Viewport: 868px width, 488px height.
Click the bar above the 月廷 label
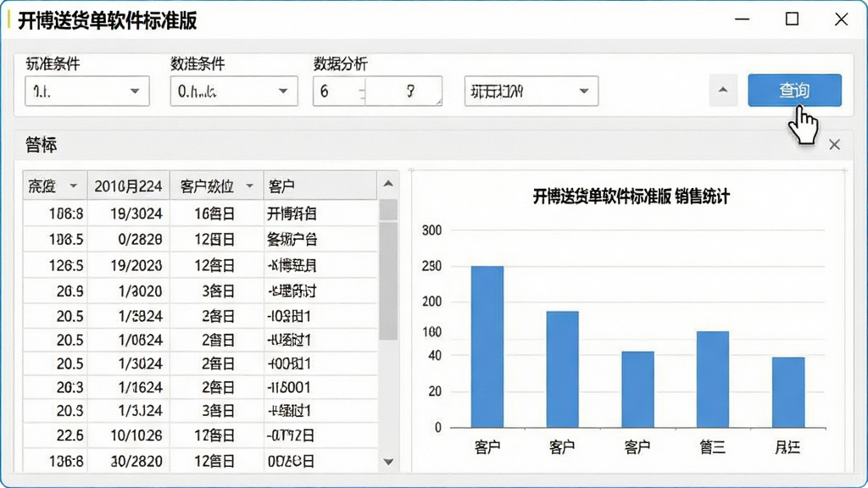[788, 392]
